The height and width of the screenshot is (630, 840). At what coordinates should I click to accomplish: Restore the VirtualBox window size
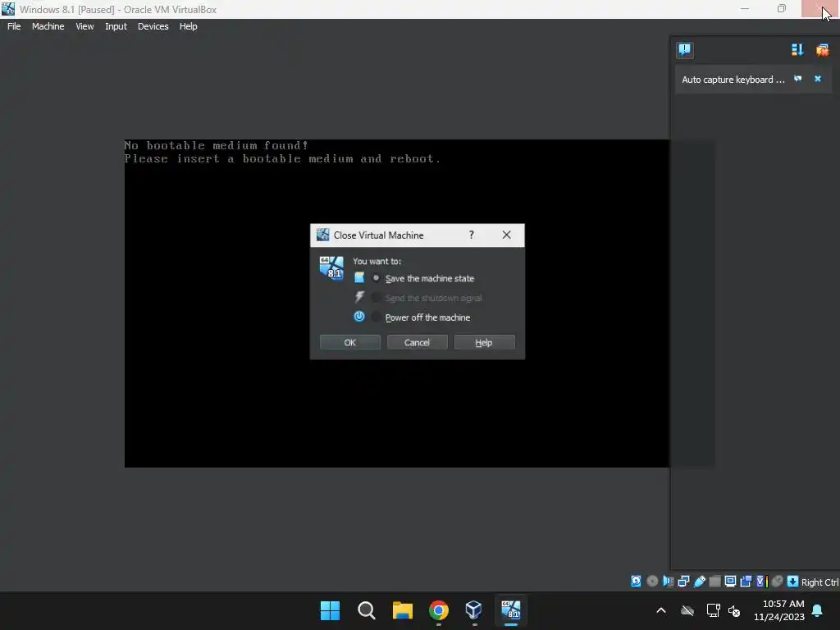(782, 8)
